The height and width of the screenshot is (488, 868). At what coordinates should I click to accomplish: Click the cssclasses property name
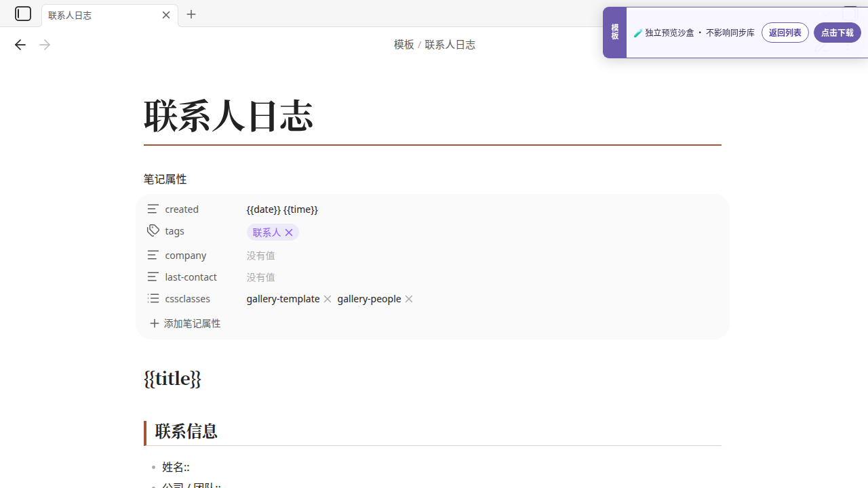tap(187, 298)
